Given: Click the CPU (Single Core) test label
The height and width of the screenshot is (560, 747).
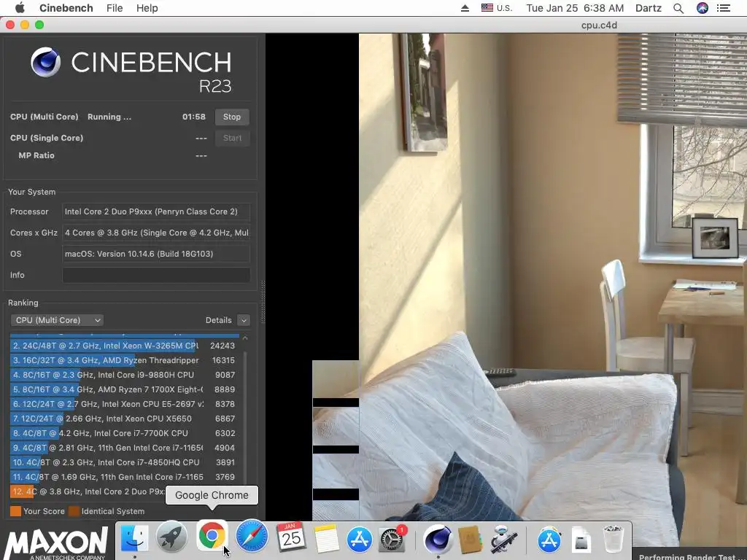Looking at the screenshot, I should coord(47,138).
